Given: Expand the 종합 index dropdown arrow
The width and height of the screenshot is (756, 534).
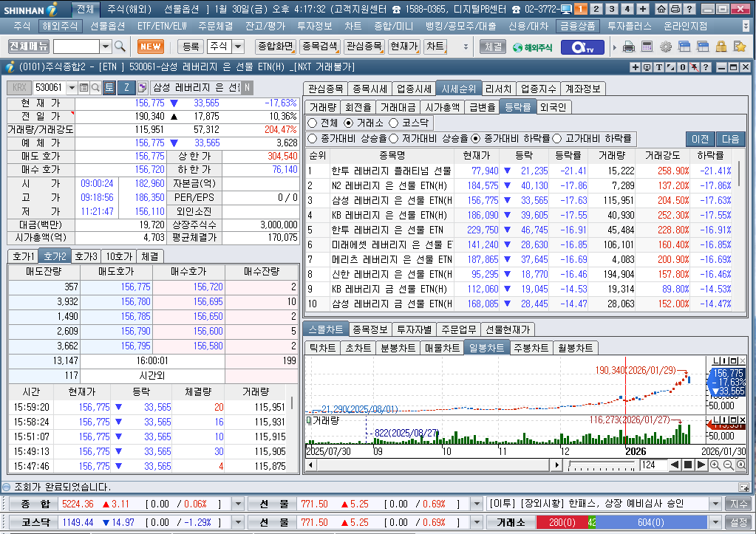Looking at the screenshot, I should 238,504.
